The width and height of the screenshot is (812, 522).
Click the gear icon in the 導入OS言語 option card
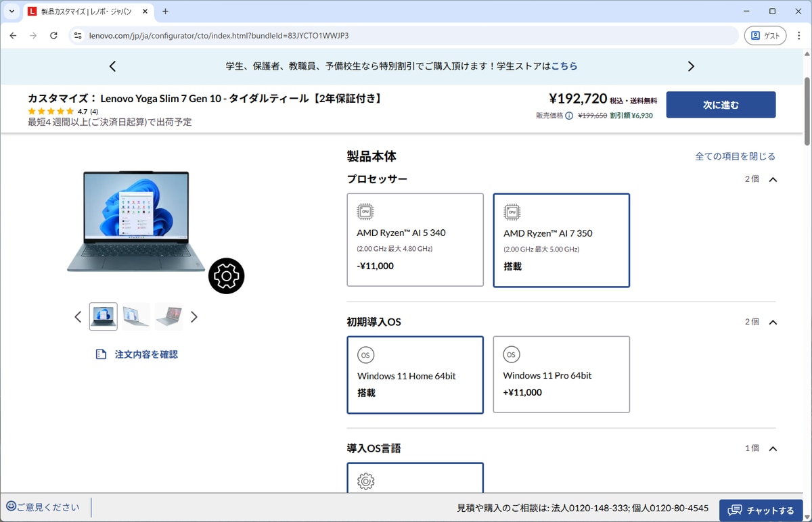click(365, 481)
